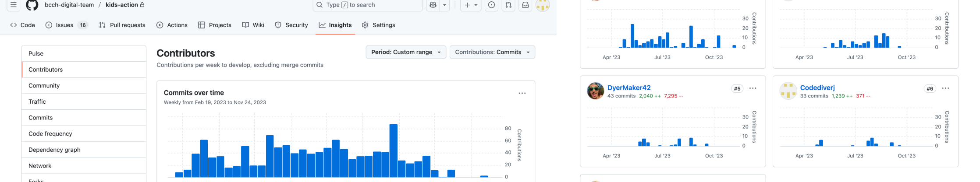980x182 pixels.
Task: Click Codediverj's 1,239 ++ additions count
Action: click(842, 96)
